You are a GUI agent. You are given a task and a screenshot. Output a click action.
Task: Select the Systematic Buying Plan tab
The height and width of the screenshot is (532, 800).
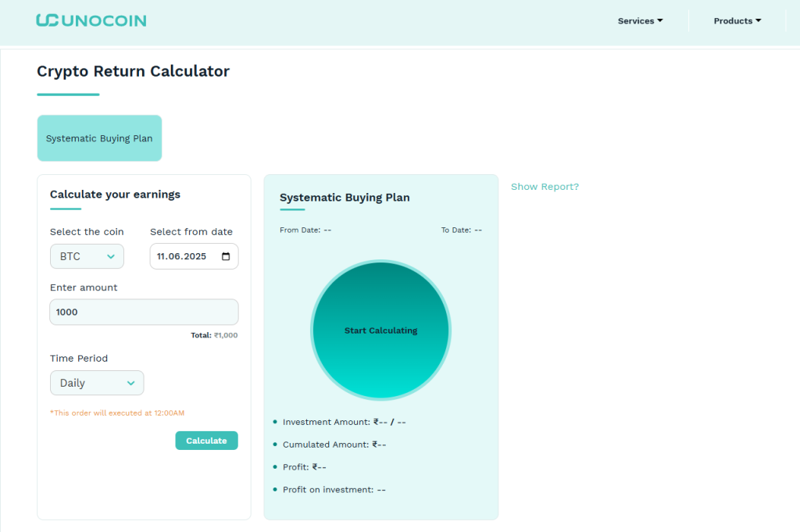click(99, 138)
